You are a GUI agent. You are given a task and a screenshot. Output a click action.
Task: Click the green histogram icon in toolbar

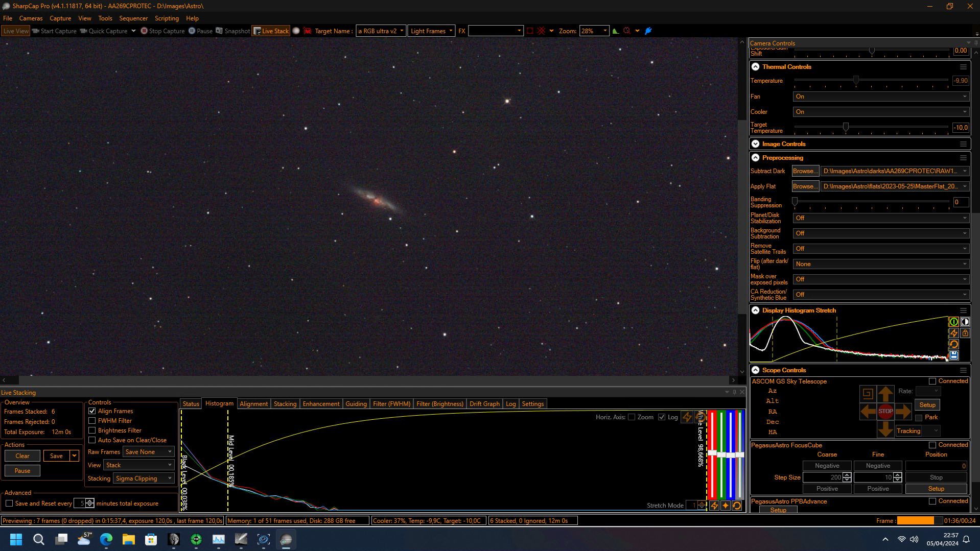pos(615,31)
